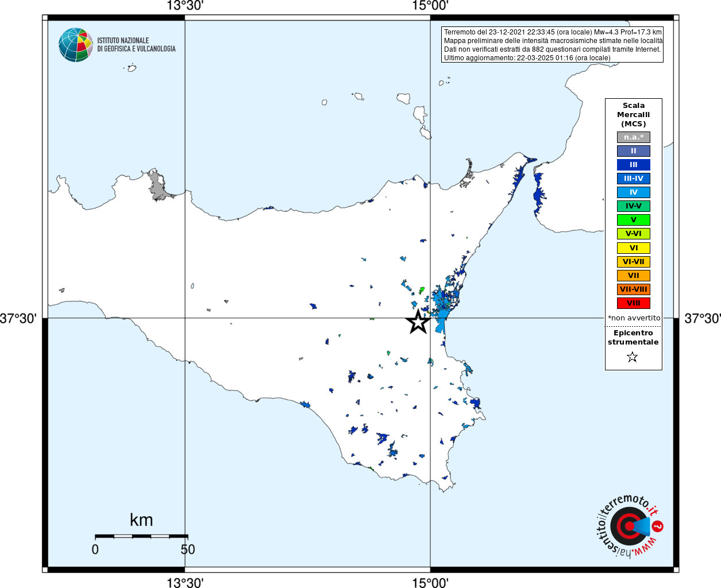Click the *non avvertito legend note
The image size is (721, 588).
pos(634,318)
